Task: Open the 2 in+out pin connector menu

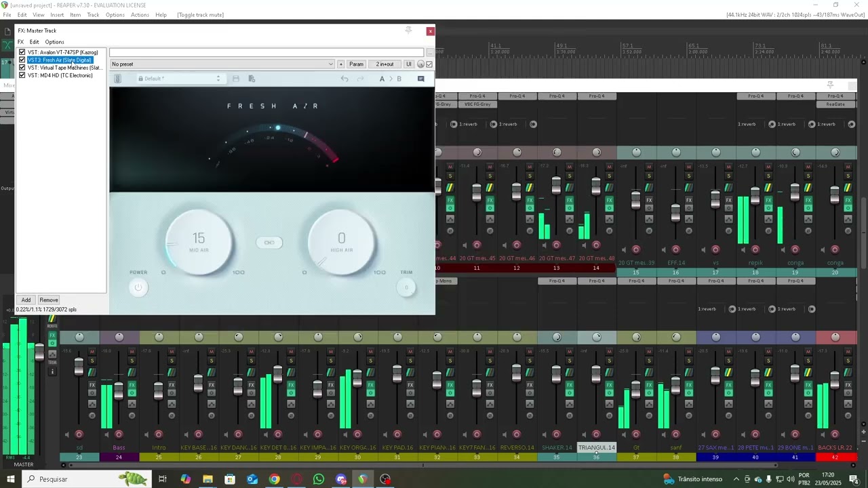Action: (384, 64)
